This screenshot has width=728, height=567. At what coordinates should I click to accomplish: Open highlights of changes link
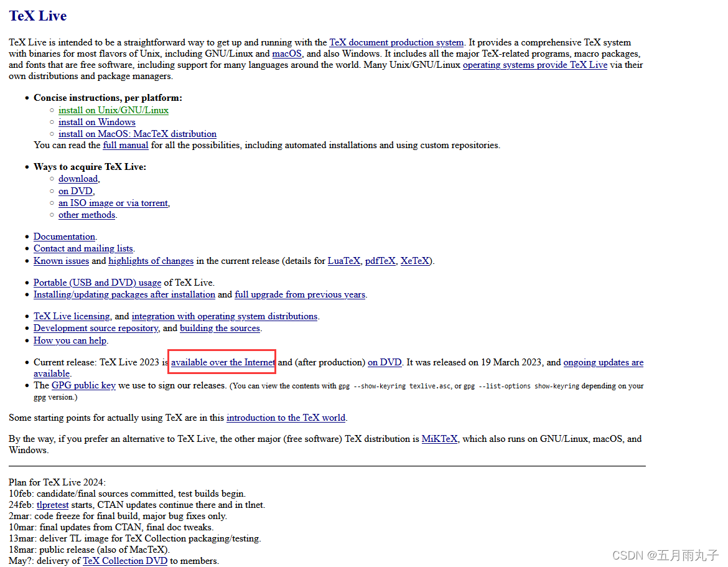coord(151,261)
